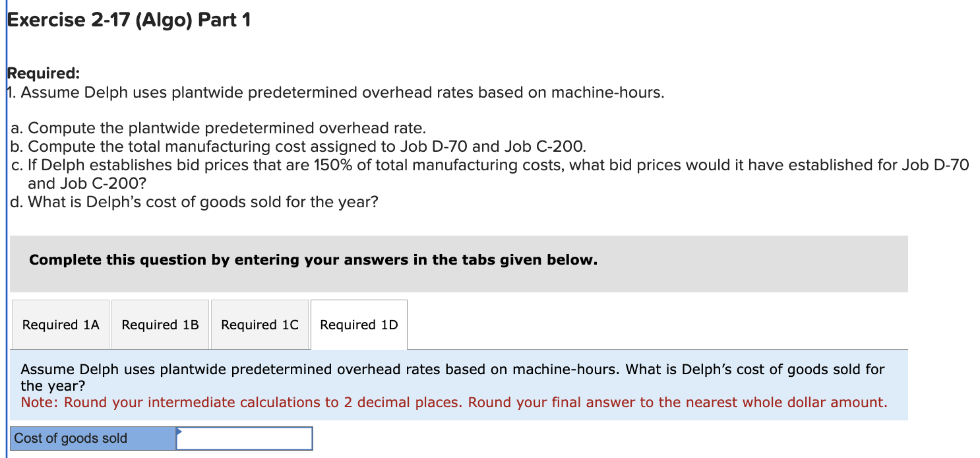Switch to the Required 1B tab
The width and height of the screenshot is (980, 458).
[x=160, y=325]
